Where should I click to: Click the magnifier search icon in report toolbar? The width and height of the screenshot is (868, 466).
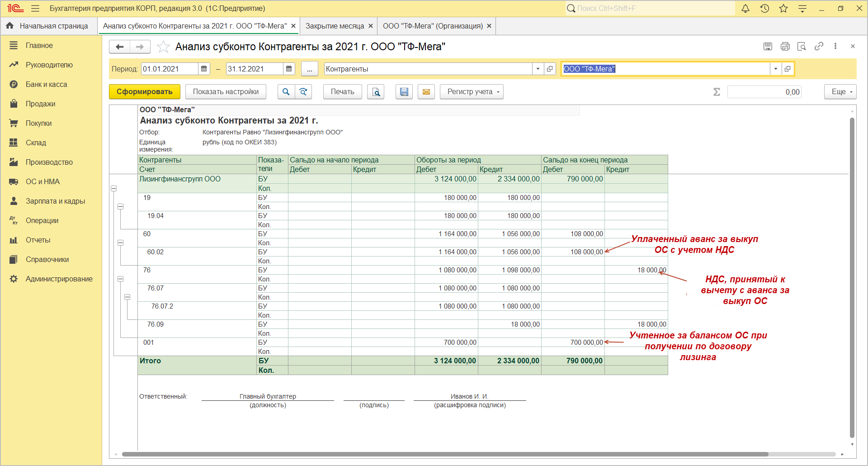(286, 92)
